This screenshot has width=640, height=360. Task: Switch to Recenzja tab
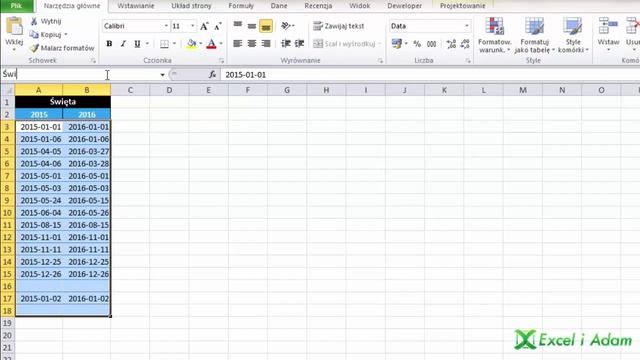pos(318,6)
